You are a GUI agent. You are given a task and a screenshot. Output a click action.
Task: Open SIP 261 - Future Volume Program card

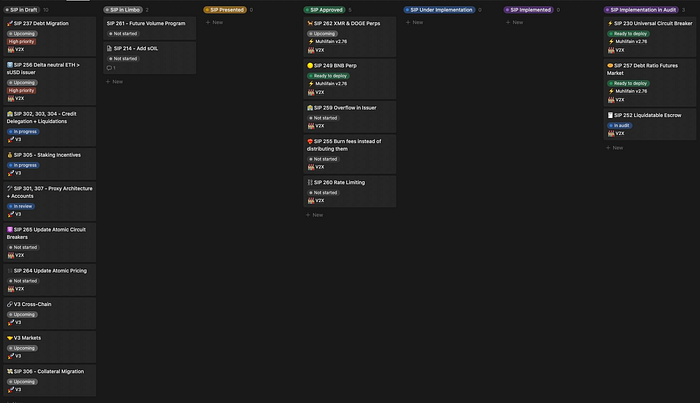(150, 28)
